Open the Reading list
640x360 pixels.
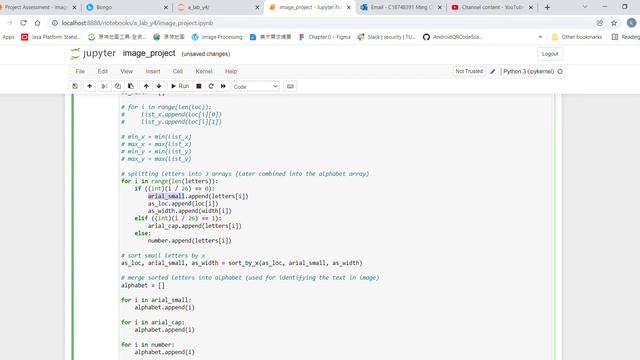tap(626, 37)
